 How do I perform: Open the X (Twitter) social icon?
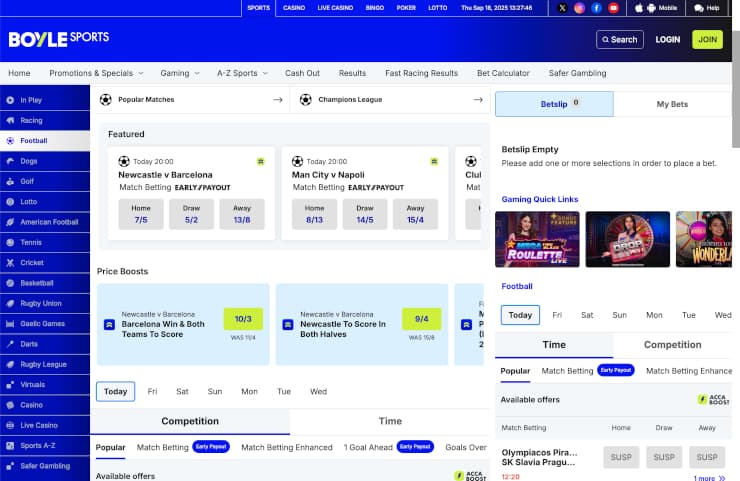pyautogui.click(x=562, y=8)
